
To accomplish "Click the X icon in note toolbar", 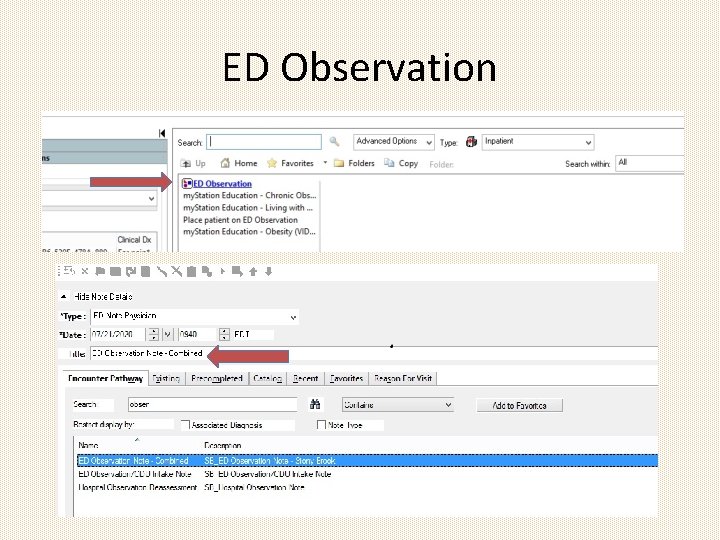I will coord(84,271).
